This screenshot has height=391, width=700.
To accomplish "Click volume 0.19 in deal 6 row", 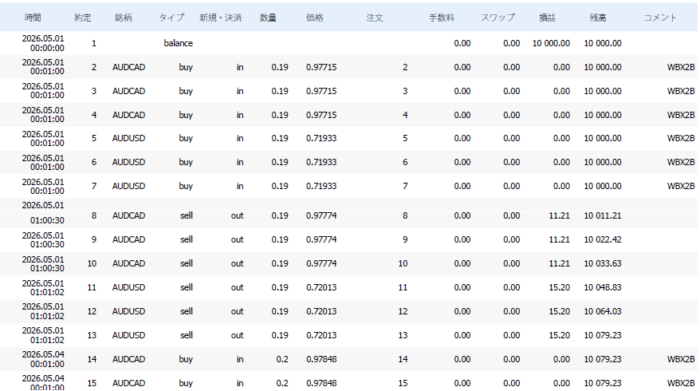I will point(280,162).
